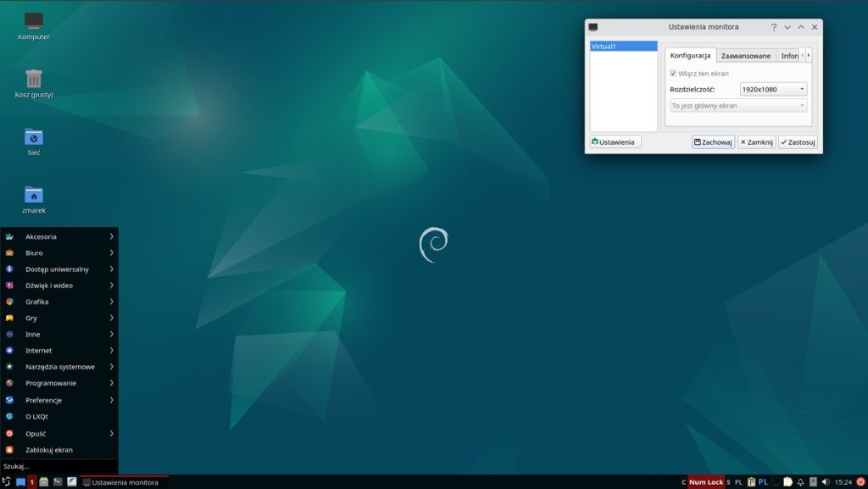This screenshot has width=868, height=489.
Task: Click Zastosuj to apply monitor settings
Action: click(796, 142)
